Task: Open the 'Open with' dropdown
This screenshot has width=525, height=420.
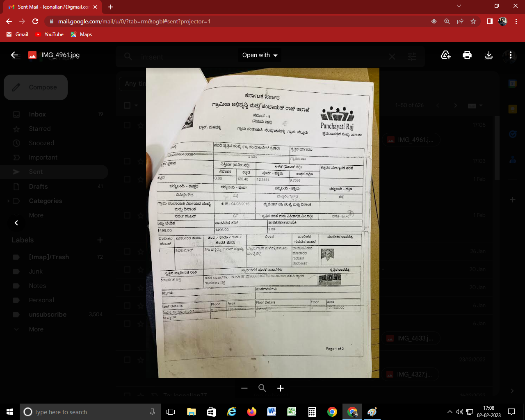Action: point(260,55)
